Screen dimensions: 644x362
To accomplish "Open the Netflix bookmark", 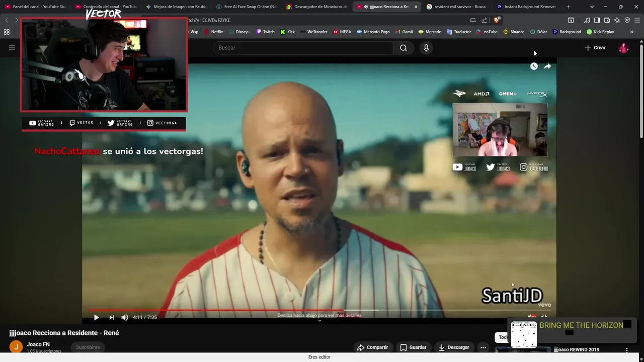I will coord(213,32).
